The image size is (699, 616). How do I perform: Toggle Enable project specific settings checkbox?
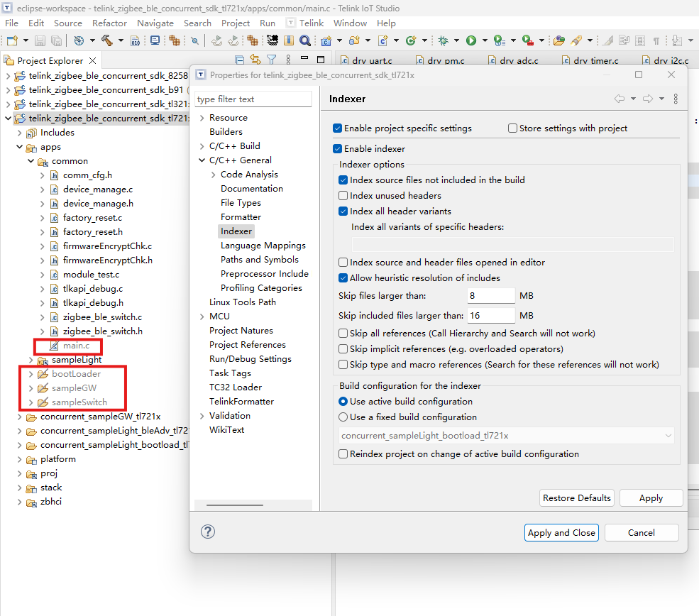pyautogui.click(x=338, y=128)
